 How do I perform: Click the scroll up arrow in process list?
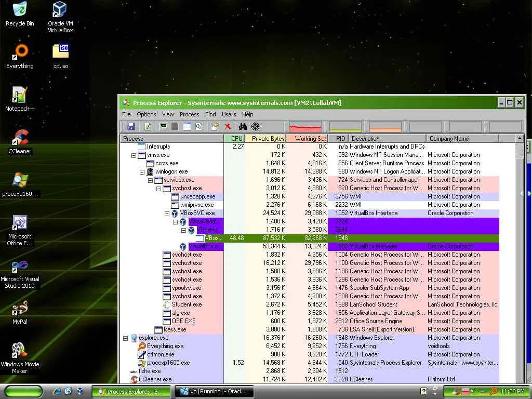(x=520, y=138)
